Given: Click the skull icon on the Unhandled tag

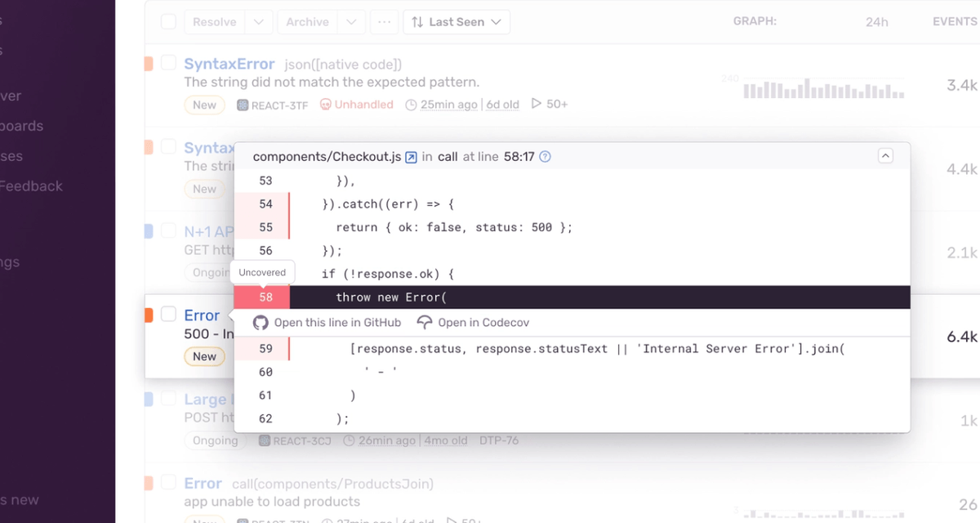Looking at the screenshot, I should pos(327,104).
